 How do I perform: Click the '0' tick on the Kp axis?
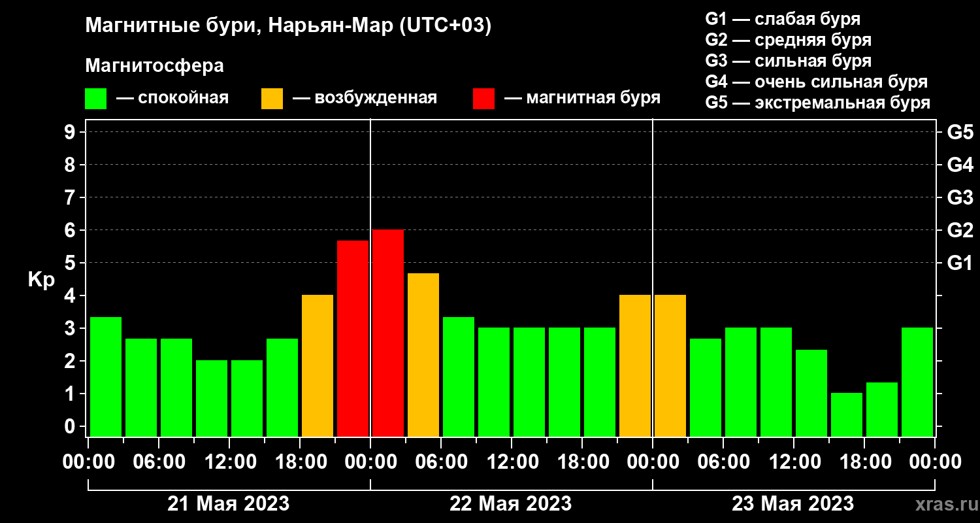[x=71, y=426]
